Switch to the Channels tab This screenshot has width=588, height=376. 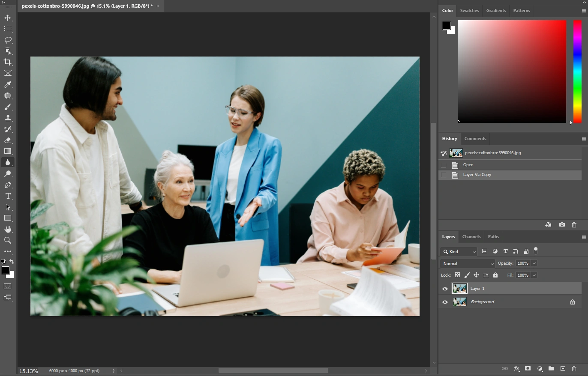(x=471, y=236)
